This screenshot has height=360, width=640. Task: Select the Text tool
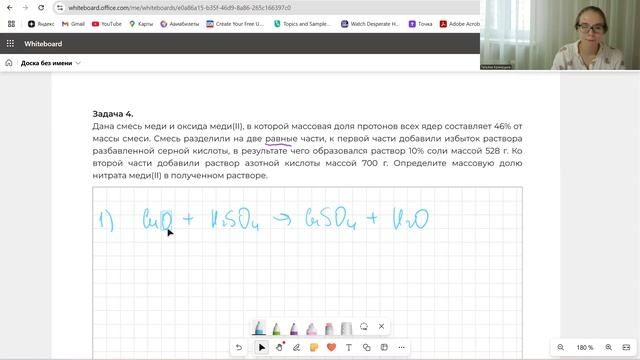pos(349,347)
